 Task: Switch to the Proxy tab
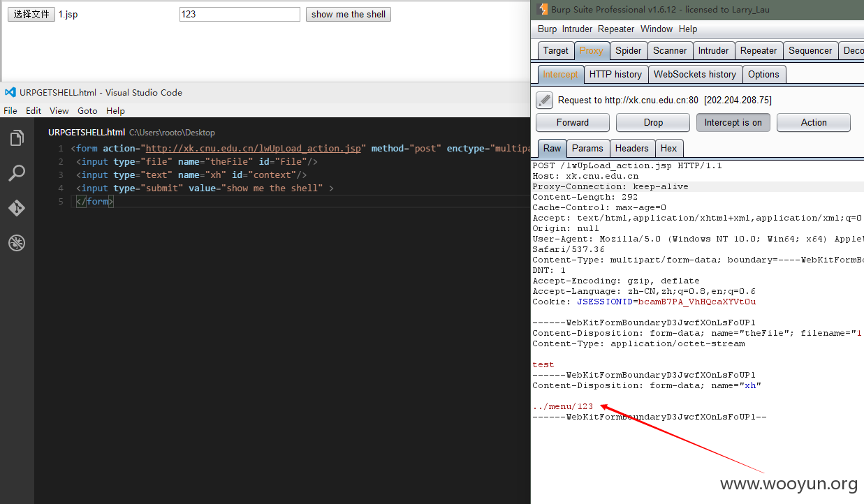[591, 50]
